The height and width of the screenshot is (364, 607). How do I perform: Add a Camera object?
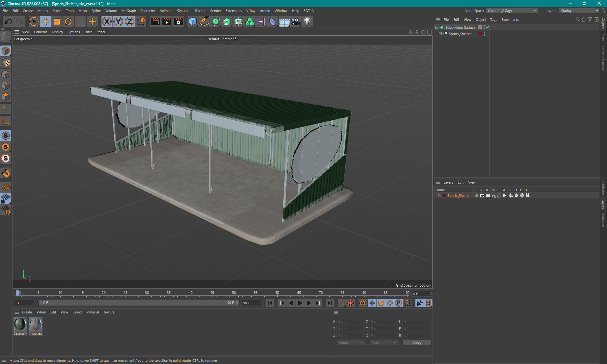coord(296,21)
